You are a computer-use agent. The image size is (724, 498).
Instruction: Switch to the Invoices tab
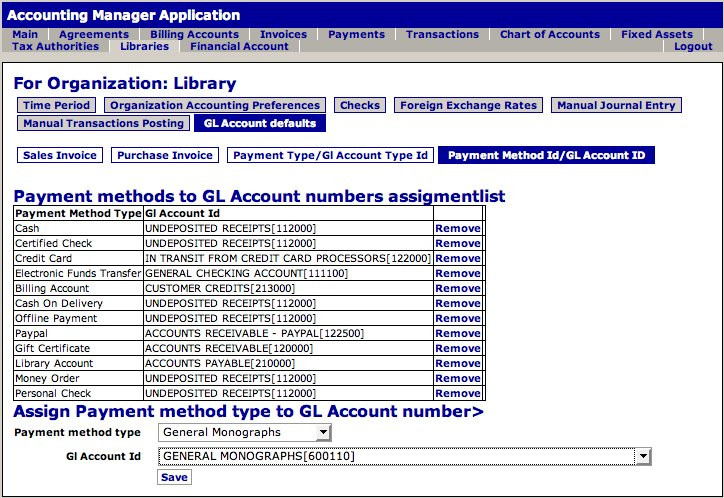click(x=283, y=34)
